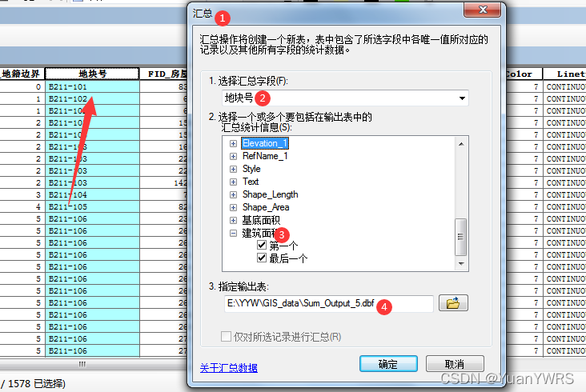Click the 取消 button
This screenshot has height=392, width=586.
pyautogui.click(x=455, y=364)
